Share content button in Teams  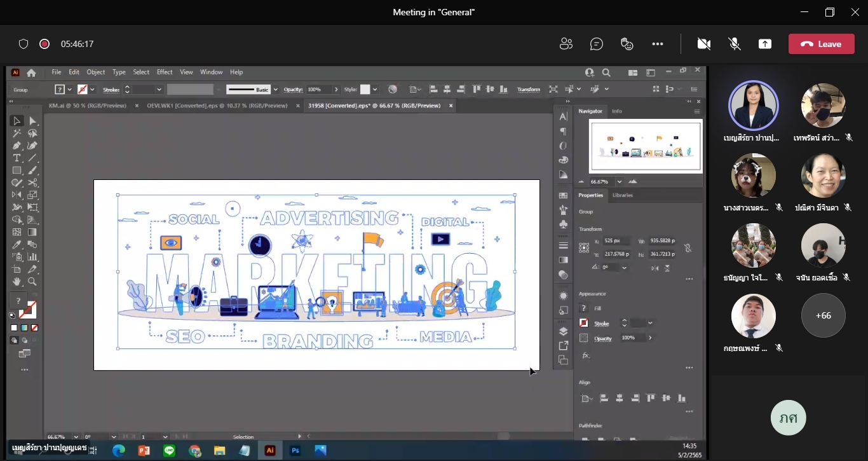765,44
